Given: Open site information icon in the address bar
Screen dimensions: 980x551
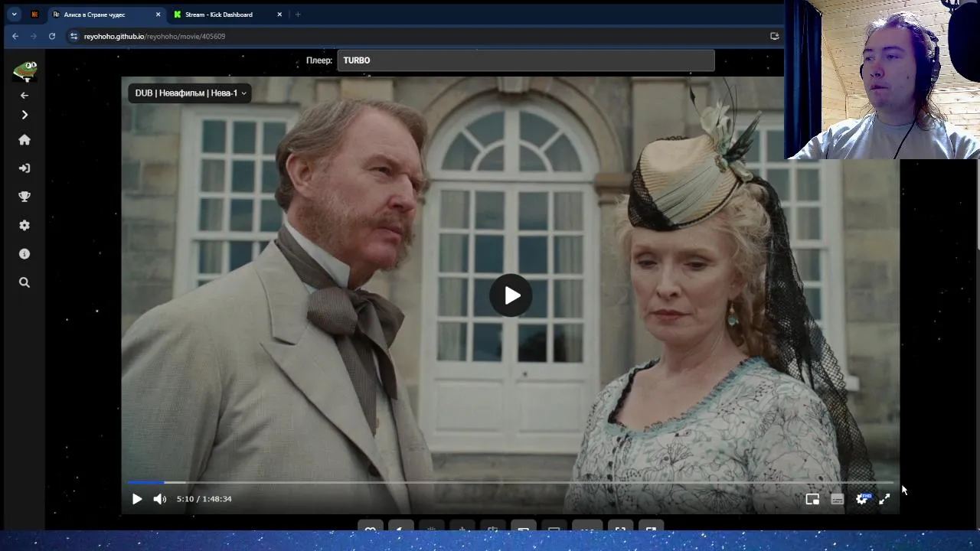Looking at the screenshot, I should point(74,36).
